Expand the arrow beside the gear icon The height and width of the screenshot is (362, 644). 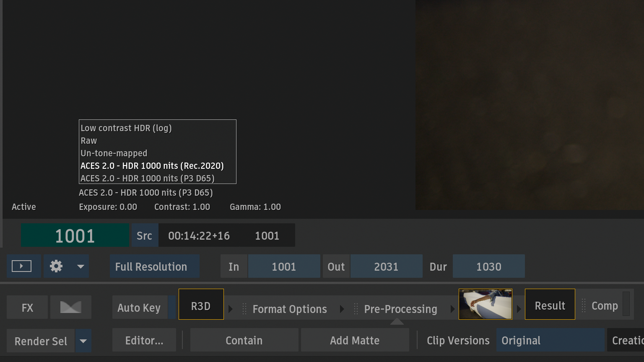80,266
